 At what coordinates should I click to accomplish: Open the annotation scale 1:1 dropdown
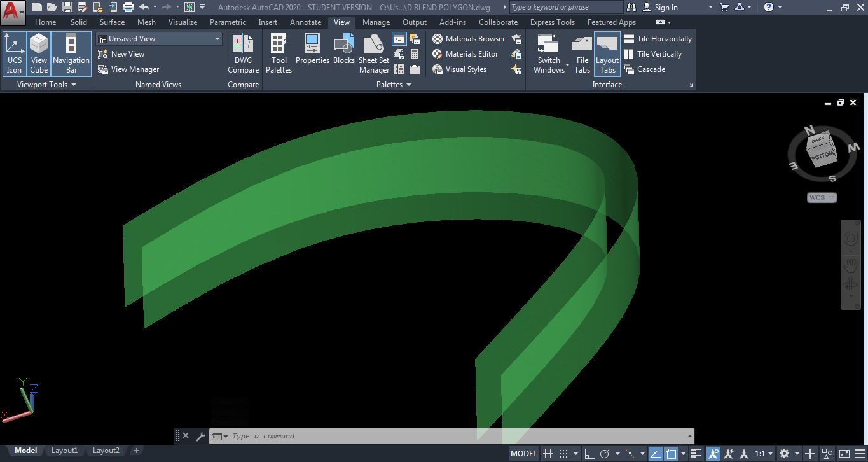coord(763,452)
